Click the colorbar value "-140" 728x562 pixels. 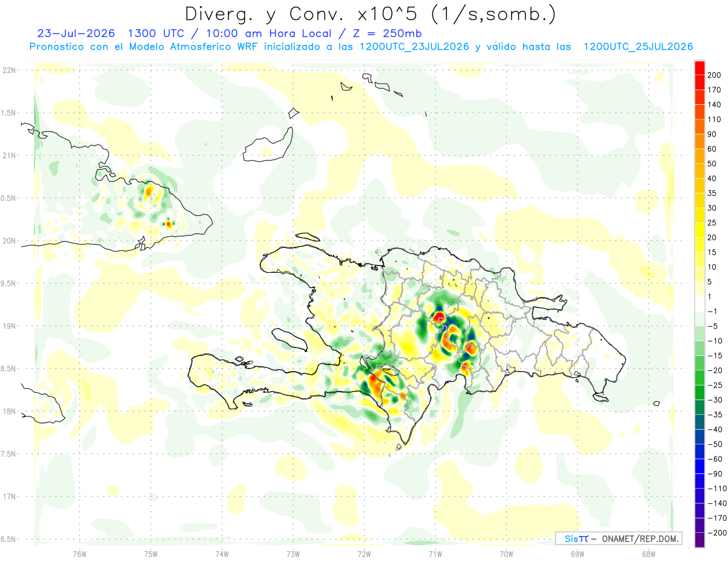[718, 504]
